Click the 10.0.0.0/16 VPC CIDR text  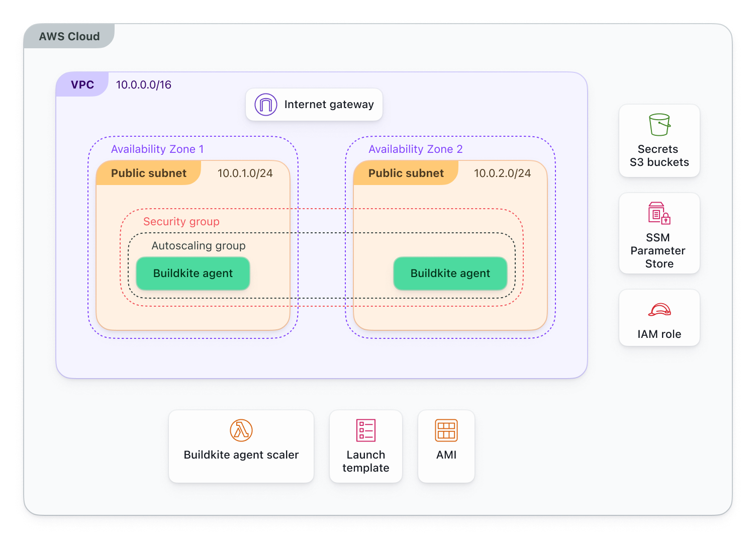pyautogui.click(x=143, y=84)
